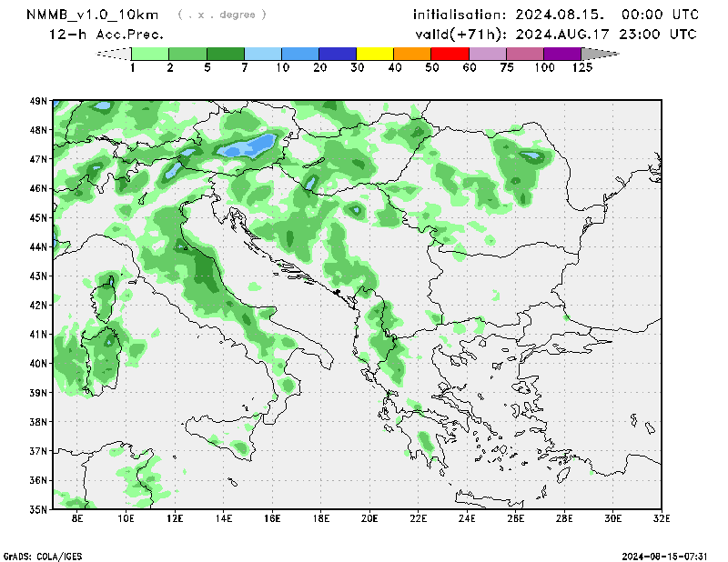Click the gray arrow at legend's right end
This screenshot has height=562, width=728.
point(599,54)
